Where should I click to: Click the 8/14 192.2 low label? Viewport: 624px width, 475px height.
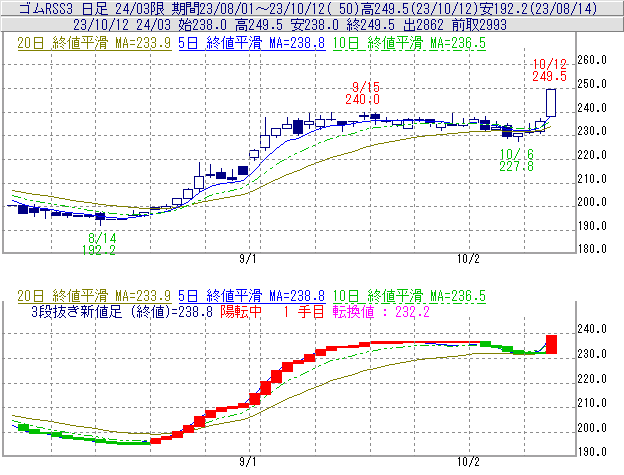point(99,244)
